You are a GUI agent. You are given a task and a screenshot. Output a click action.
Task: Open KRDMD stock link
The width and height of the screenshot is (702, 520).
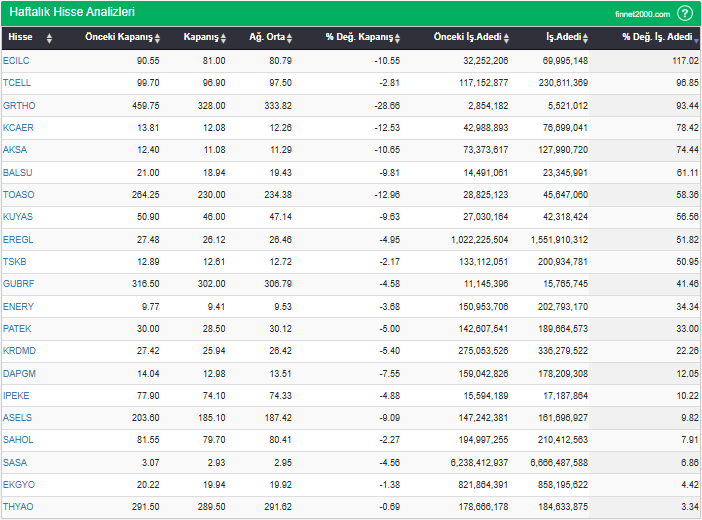pos(19,351)
